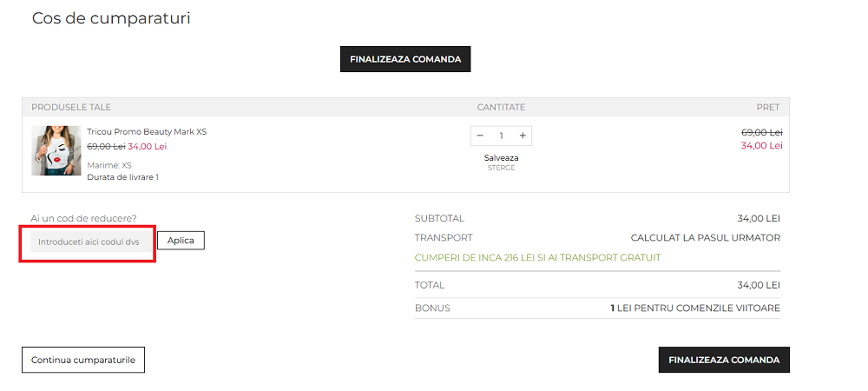Screen dimensions: 868x391
Task: Click the Bonus lei pentru comenzile viitoare text
Action: pyautogui.click(x=695, y=308)
